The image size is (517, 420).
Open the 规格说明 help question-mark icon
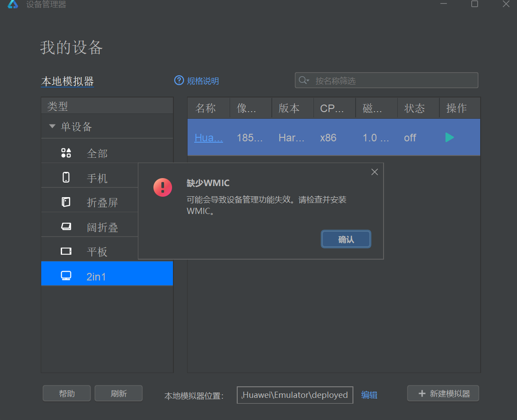(x=179, y=80)
